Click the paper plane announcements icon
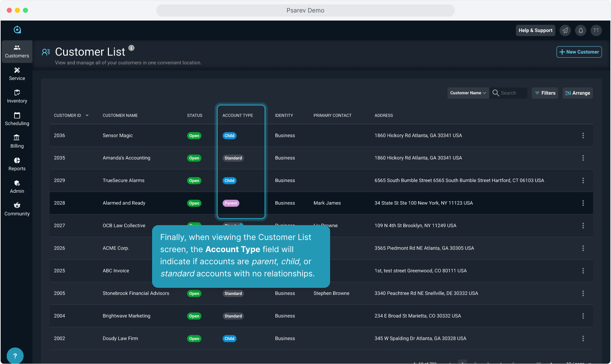The height and width of the screenshot is (364, 611). [x=565, y=30]
